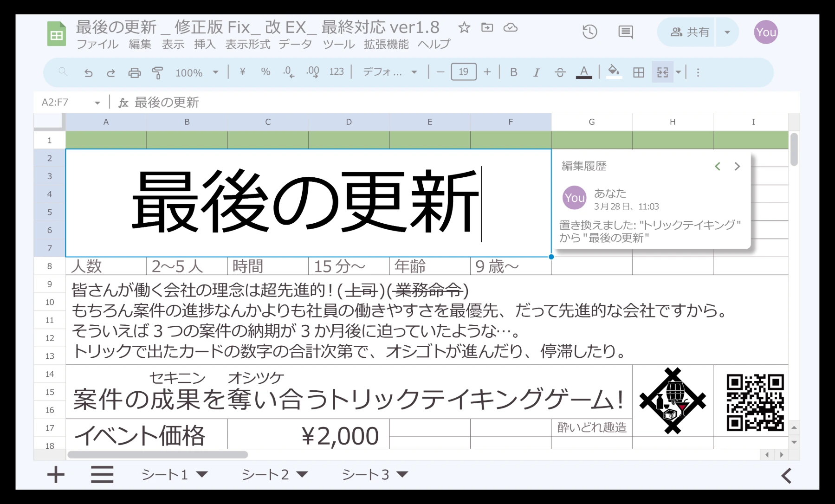Toggle bold formatting
This screenshot has height=504, width=835.
(513, 72)
